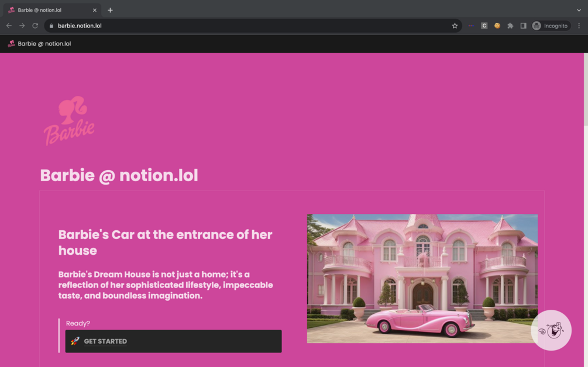Click the GET STARTED button
The width and height of the screenshot is (588, 367).
tap(173, 341)
